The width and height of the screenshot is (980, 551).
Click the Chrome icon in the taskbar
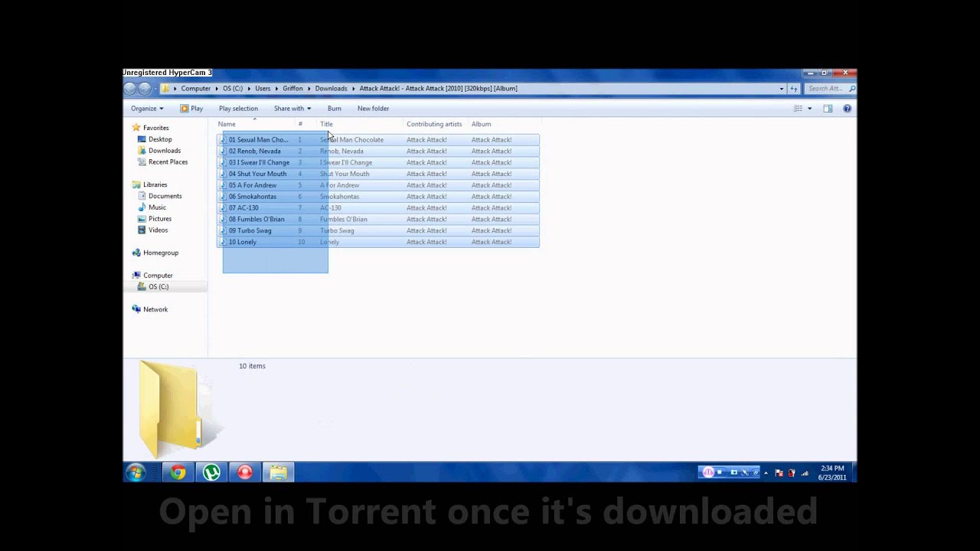coord(178,472)
